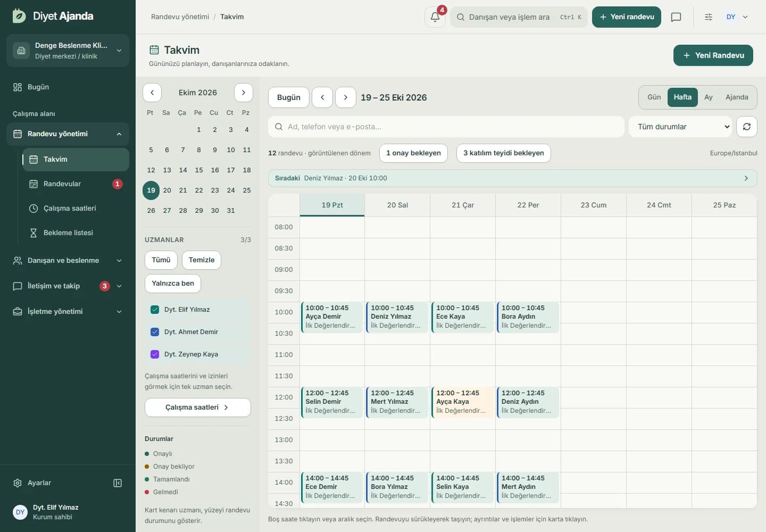Viewport: 766px width, 532px height.
Task: Open the display settings sliders icon
Action: (709, 17)
